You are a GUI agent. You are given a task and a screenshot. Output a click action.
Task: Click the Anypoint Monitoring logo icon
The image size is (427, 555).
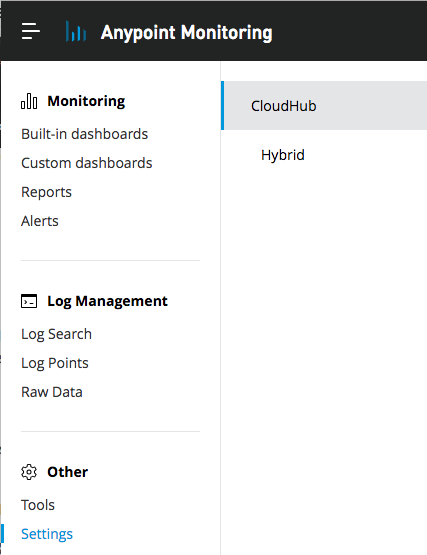tap(76, 31)
